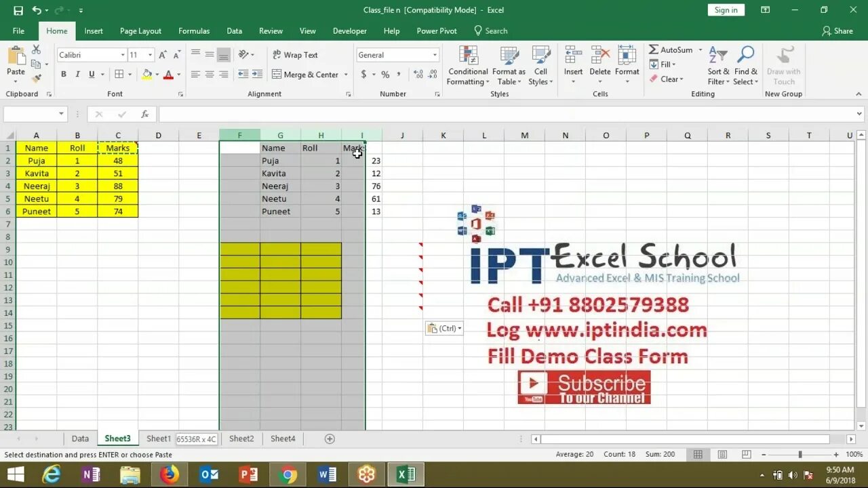Click the Align Right icon
868x488 pixels.
[224, 75]
